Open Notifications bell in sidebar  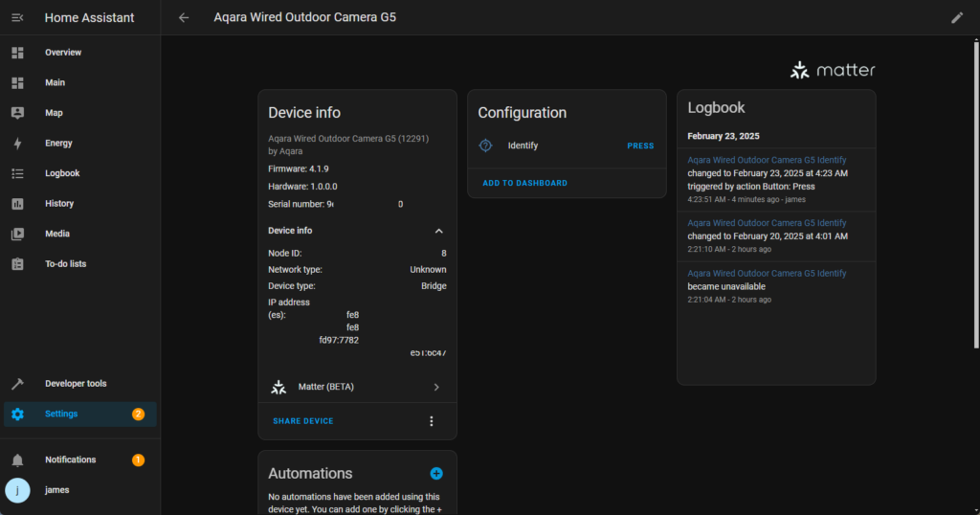tap(17, 459)
